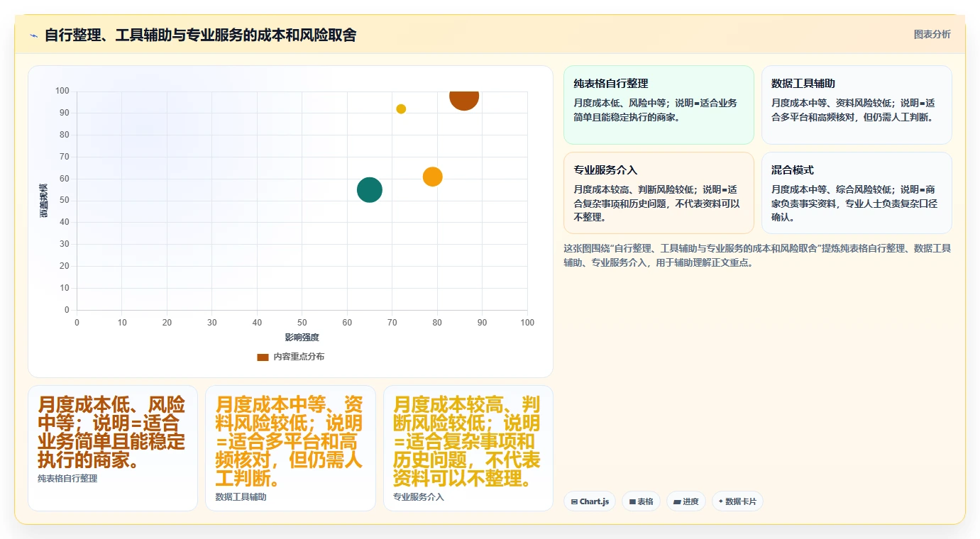Click the orange bubble on chart
980x539 pixels.
click(x=433, y=177)
